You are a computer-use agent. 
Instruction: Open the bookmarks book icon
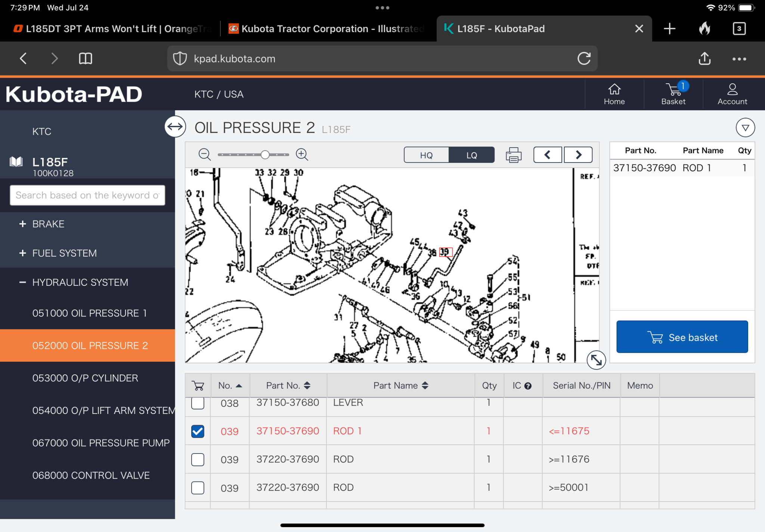coord(86,58)
